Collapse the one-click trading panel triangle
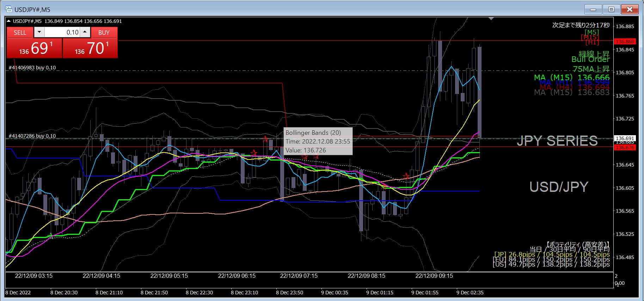The image size is (644, 301). 9,21
